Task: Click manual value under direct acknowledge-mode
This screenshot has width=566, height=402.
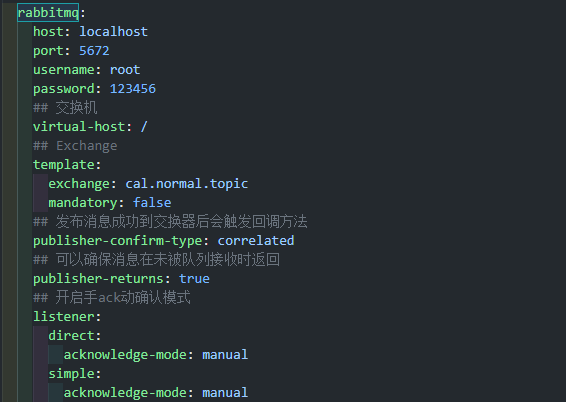Action: (225, 355)
